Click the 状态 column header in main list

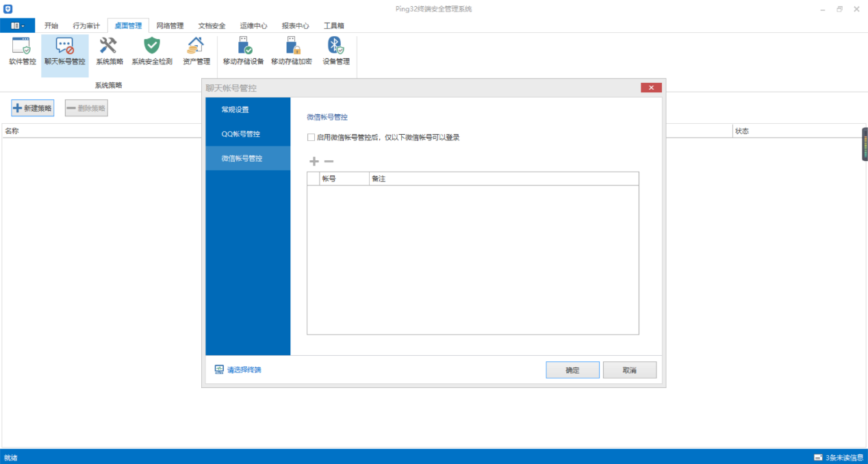[x=797, y=131]
